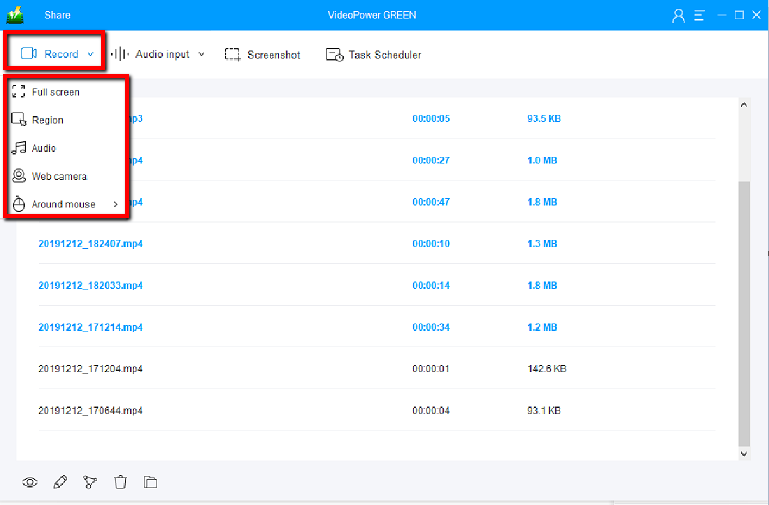
Task: Click the Screenshot tool
Action: [262, 55]
